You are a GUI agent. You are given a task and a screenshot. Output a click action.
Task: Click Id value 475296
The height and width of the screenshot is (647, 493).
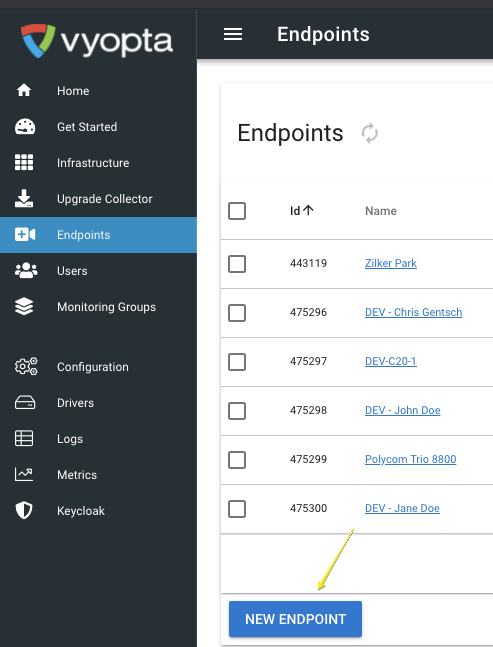coord(308,312)
